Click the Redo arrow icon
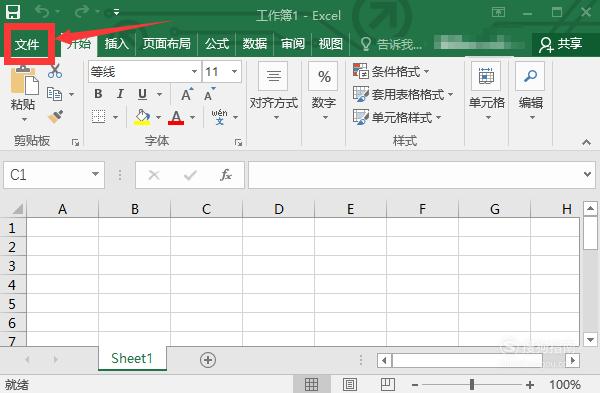 point(82,12)
